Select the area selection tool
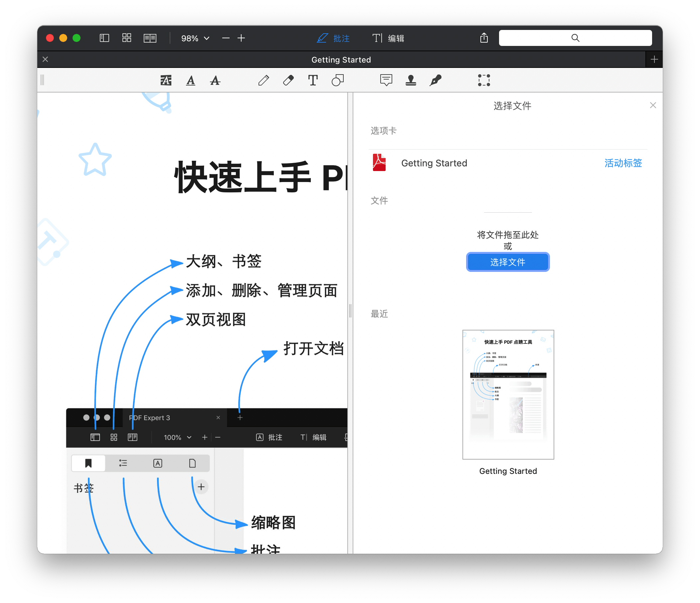This screenshot has width=700, height=603. 484,81
